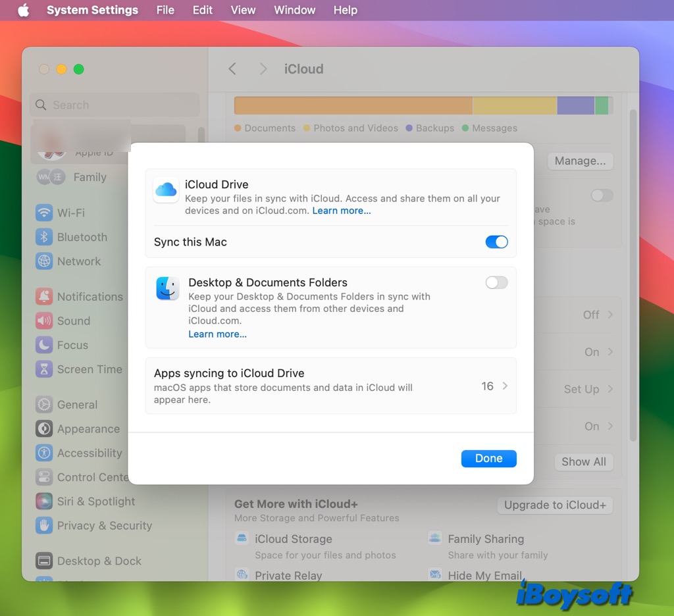Click the Family Sharing icon
The width and height of the screenshot is (674, 616).
[435, 538]
